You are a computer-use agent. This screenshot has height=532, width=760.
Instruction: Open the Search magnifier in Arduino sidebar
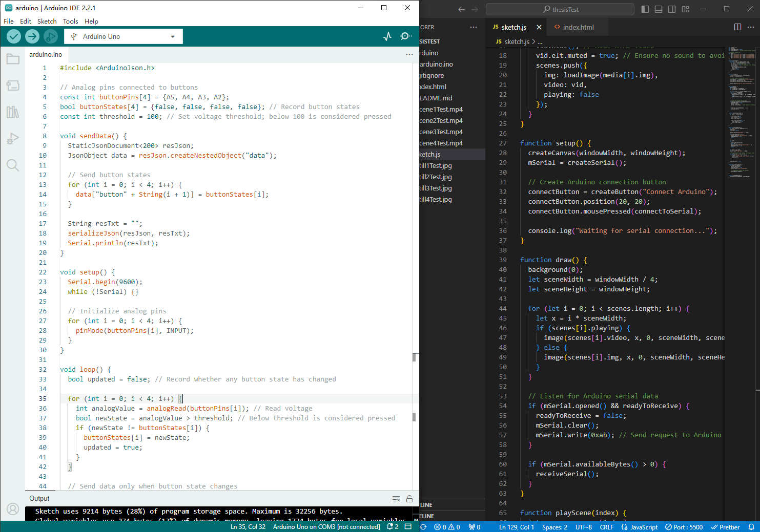point(13,165)
